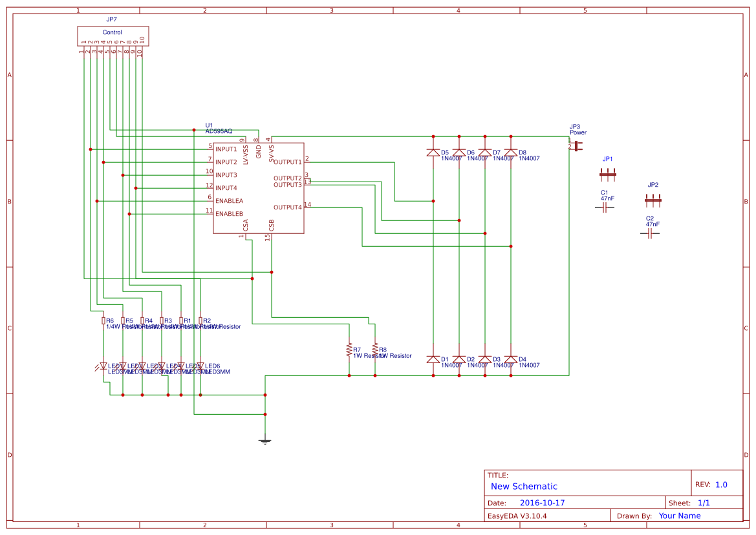The width and height of the screenshot is (756, 535).
Task: Click capacitor C2 valued 47nF
Action: coord(650,234)
